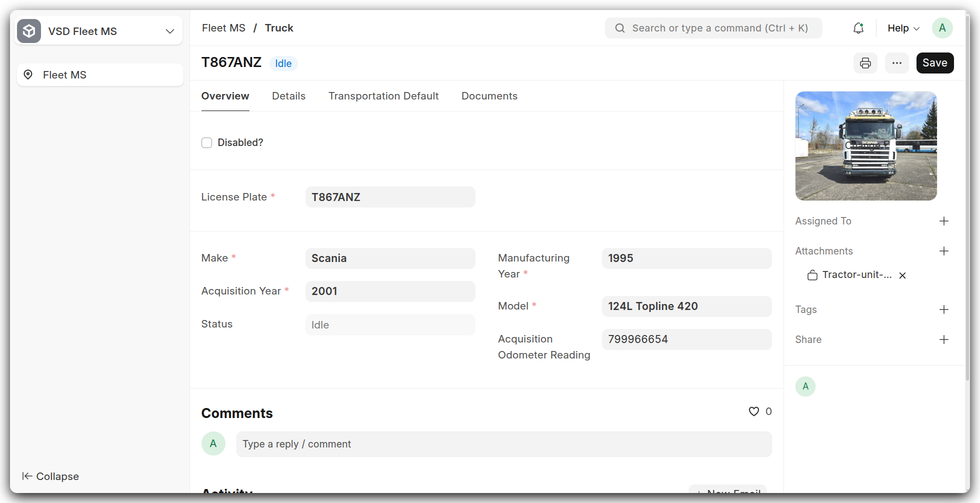980x503 pixels.
Task: Click the magnifier search icon
Action: click(x=620, y=28)
